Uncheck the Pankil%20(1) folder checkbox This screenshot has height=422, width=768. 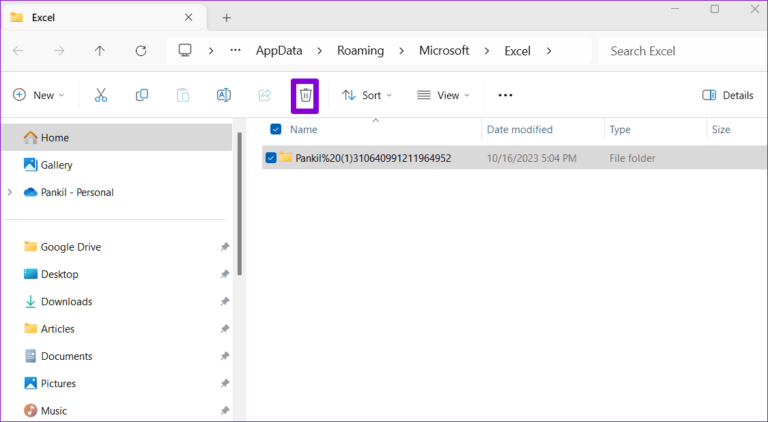click(271, 157)
